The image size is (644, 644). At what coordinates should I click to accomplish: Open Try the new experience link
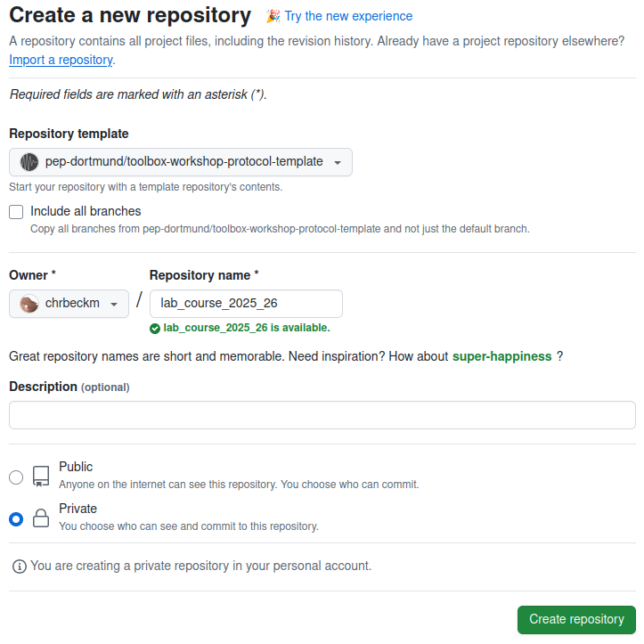(x=348, y=16)
